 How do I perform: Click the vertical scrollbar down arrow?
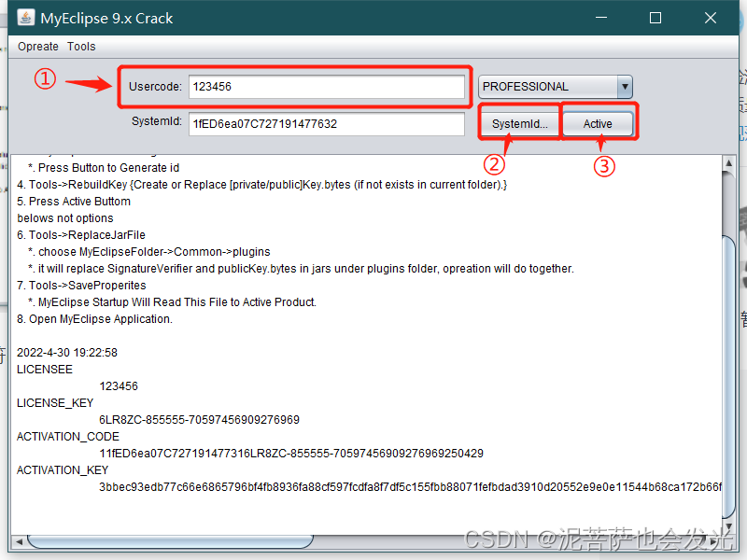pyautogui.click(x=729, y=526)
